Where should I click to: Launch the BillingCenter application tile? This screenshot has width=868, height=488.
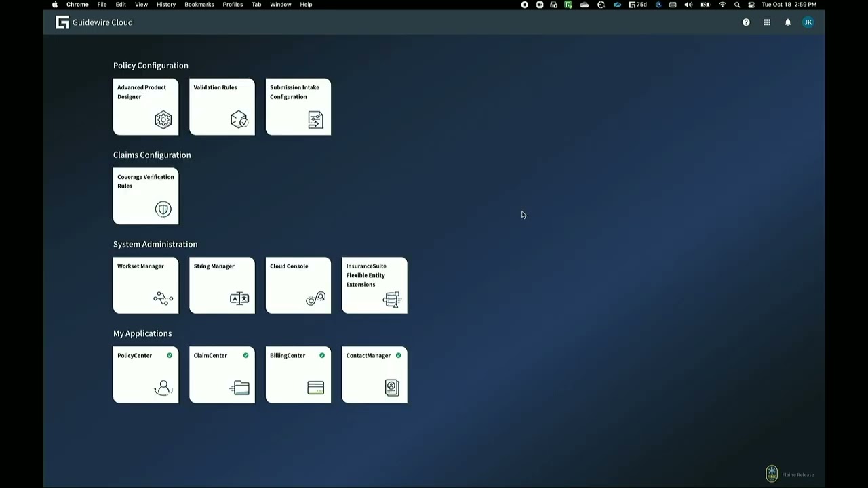[x=298, y=375]
